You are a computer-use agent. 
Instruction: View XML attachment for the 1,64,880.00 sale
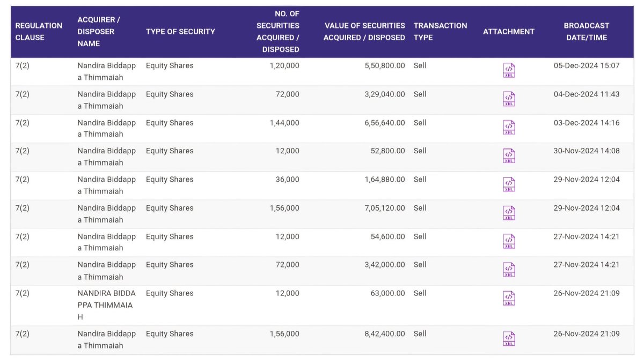(x=509, y=184)
